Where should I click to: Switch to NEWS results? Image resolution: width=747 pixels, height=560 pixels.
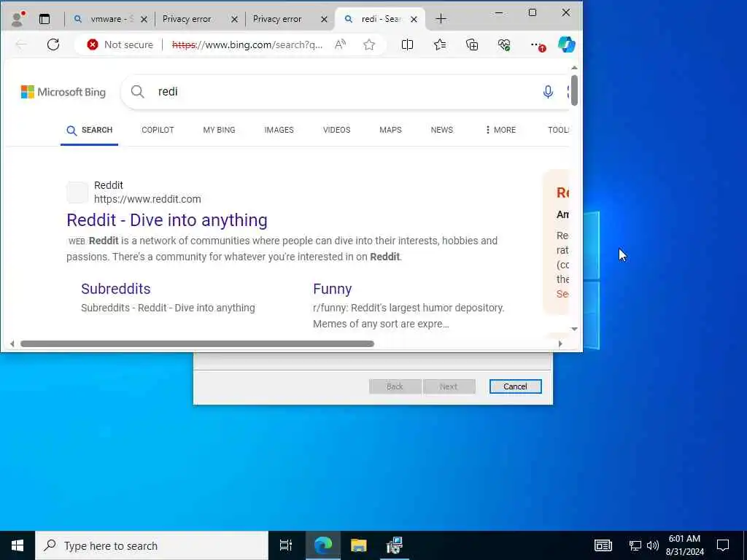[442, 130]
